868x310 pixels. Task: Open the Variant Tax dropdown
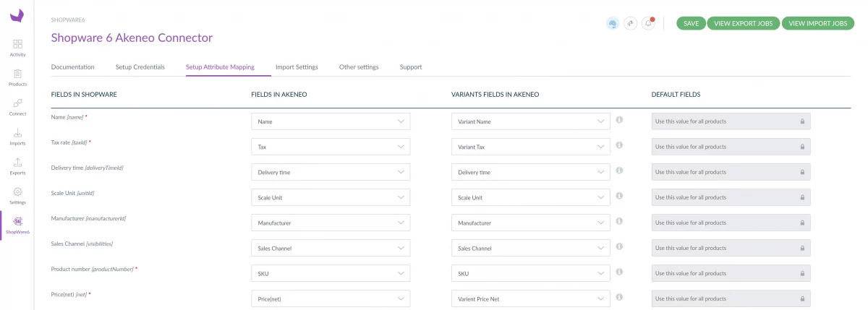tap(531, 147)
